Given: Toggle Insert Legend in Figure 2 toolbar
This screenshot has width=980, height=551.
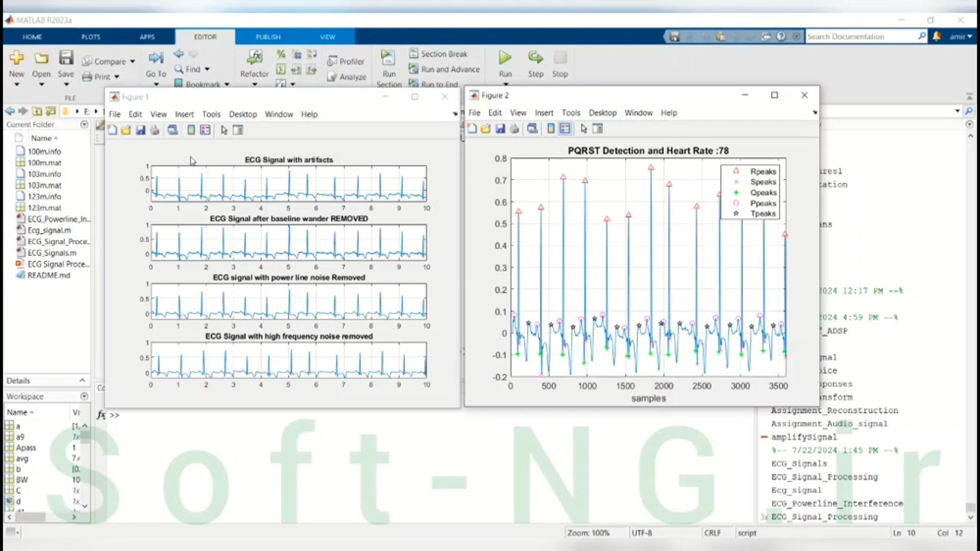Looking at the screenshot, I should pyautogui.click(x=565, y=129).
